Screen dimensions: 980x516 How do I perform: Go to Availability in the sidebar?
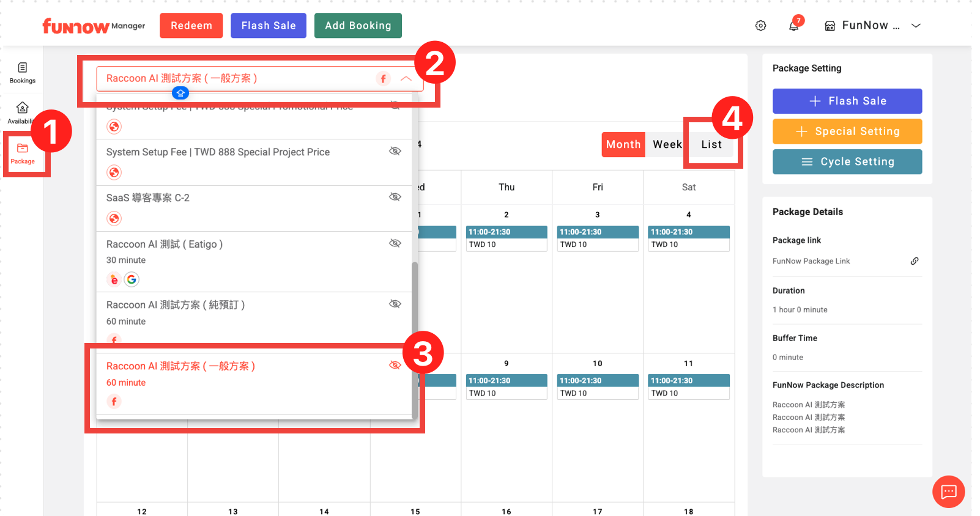(23, 112)
